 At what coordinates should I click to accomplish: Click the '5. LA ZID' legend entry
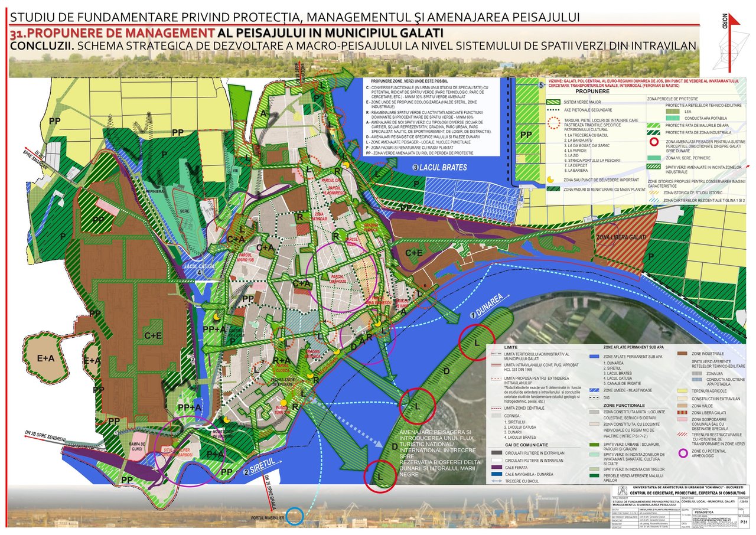tap(571, 155)
